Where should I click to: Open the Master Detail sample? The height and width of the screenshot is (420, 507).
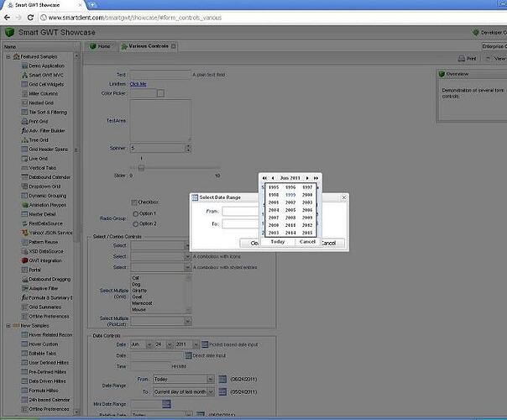coord(42,214)
